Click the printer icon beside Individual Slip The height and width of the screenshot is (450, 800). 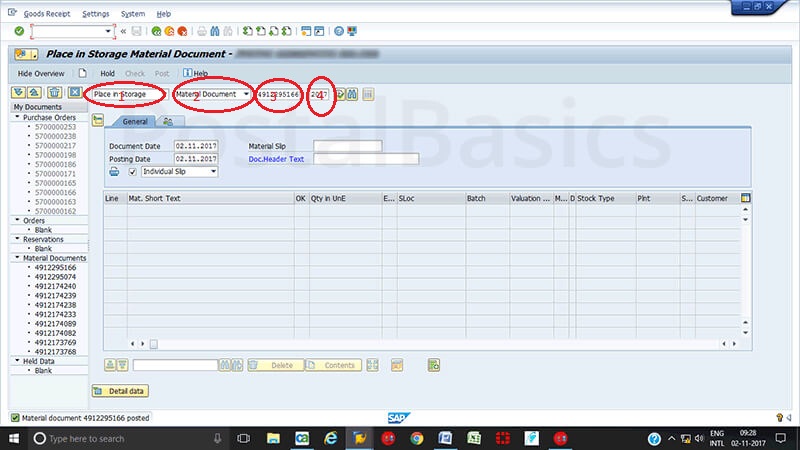pos(114,171)
